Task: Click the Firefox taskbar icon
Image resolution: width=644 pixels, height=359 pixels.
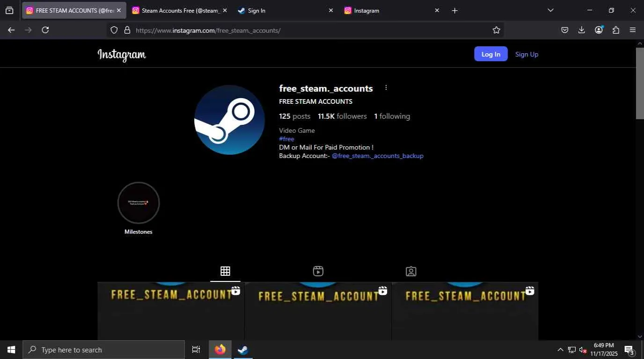Action: (x=220, y=350)
